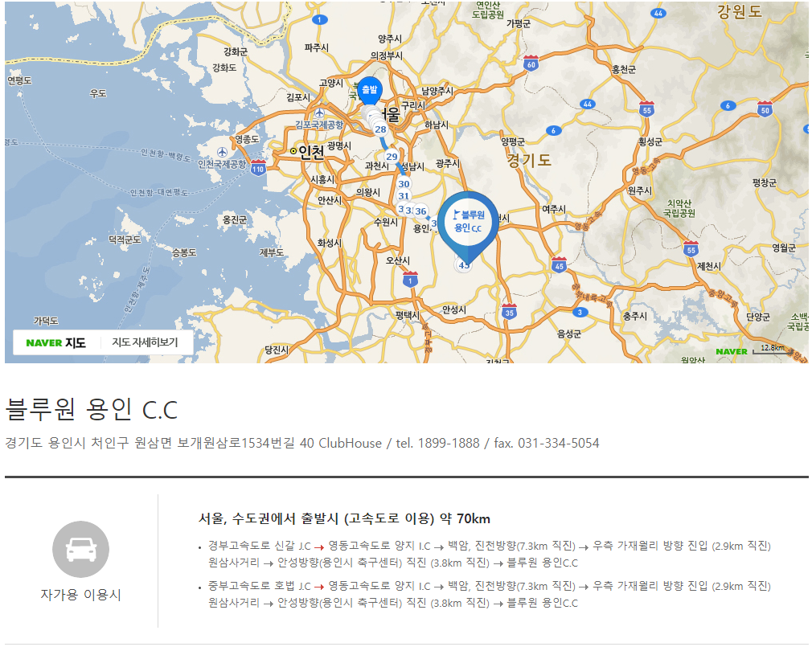This screenshot has height=651, width=812.
Task: Select route waypoint marker 28
Action: (x=380, y=129)
